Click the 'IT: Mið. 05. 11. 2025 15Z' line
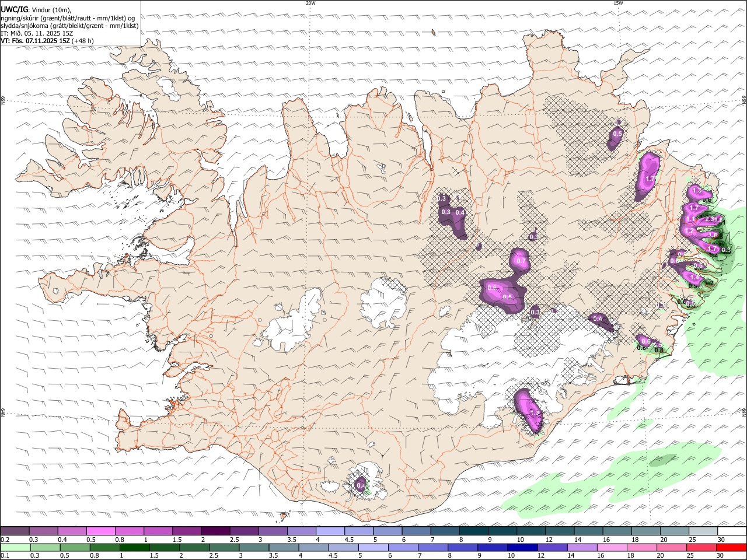 click(37, 33)
